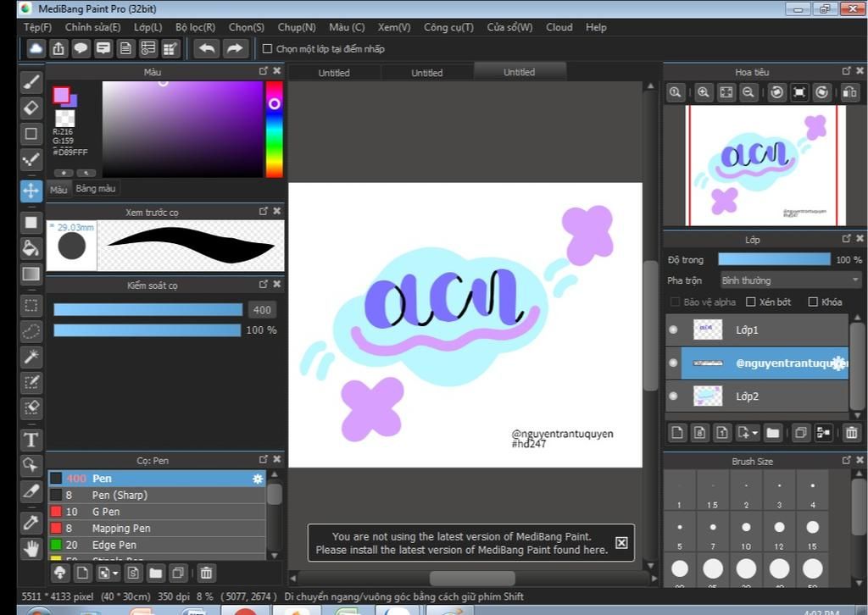Open the Tệp(F) menu

[37, 27]
